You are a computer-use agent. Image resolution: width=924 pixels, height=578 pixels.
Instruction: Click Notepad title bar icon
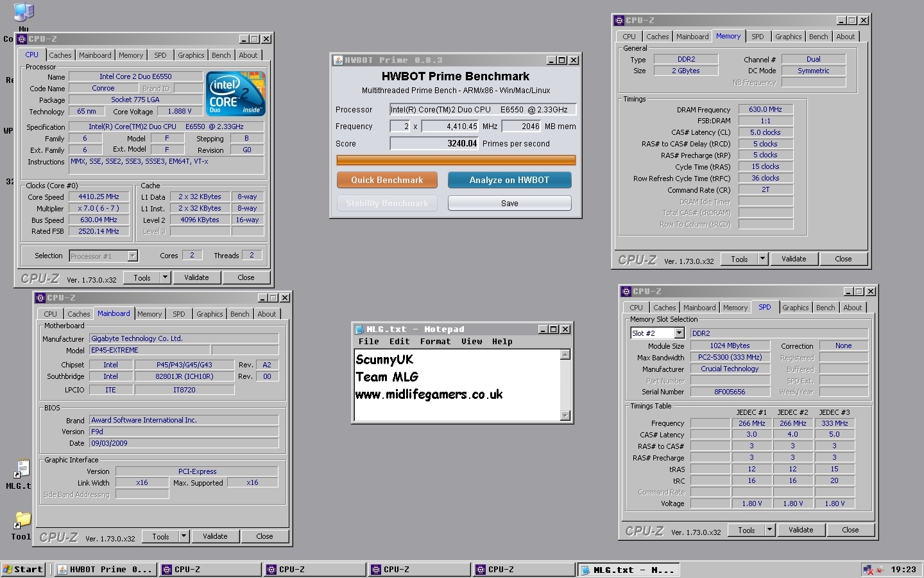click(x=359, y=329)
